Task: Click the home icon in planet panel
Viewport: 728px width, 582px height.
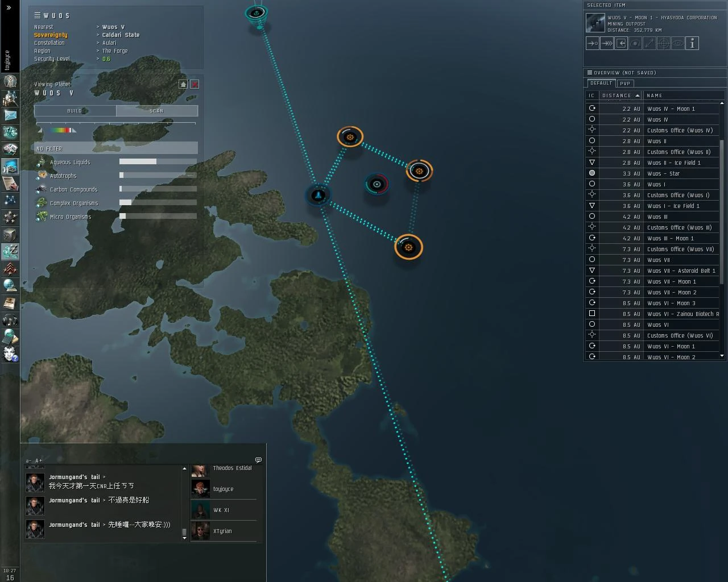Action: click(x=183, y=84)
